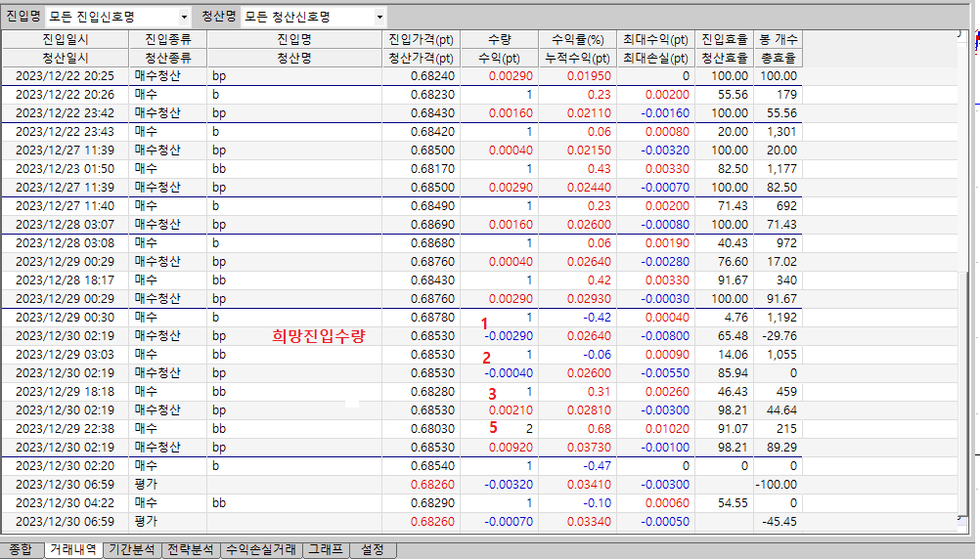980x559 pixels.
Task: Click the 진입효율 column header
Action: tap(725, 39)
